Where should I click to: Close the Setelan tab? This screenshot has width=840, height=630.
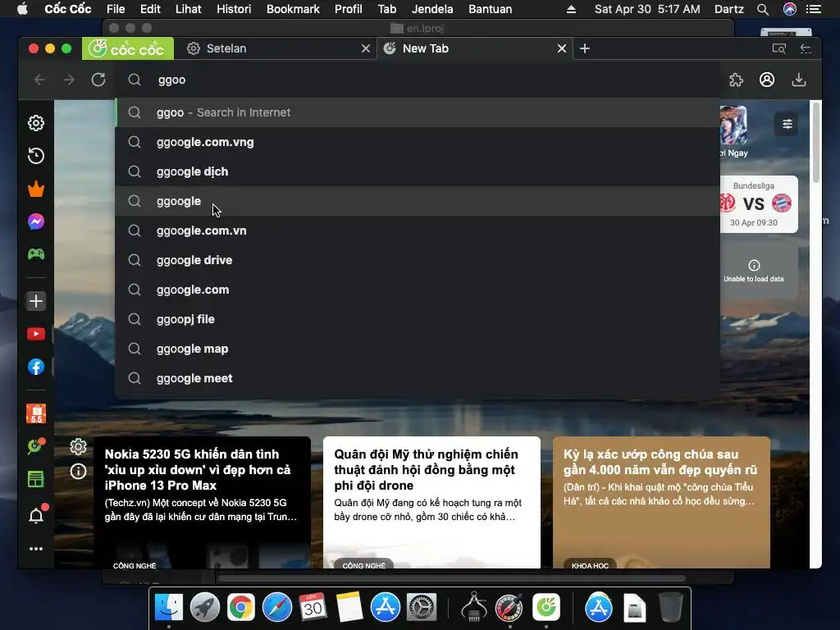point(366,48)
